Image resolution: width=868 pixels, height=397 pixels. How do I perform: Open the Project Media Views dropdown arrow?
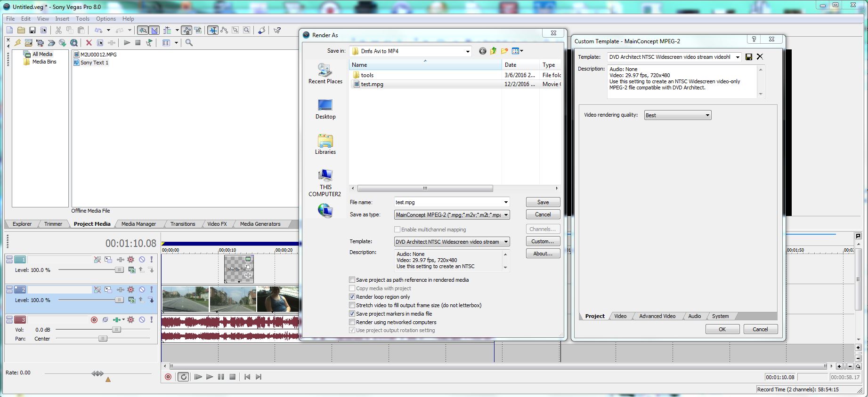pos(177,43)
